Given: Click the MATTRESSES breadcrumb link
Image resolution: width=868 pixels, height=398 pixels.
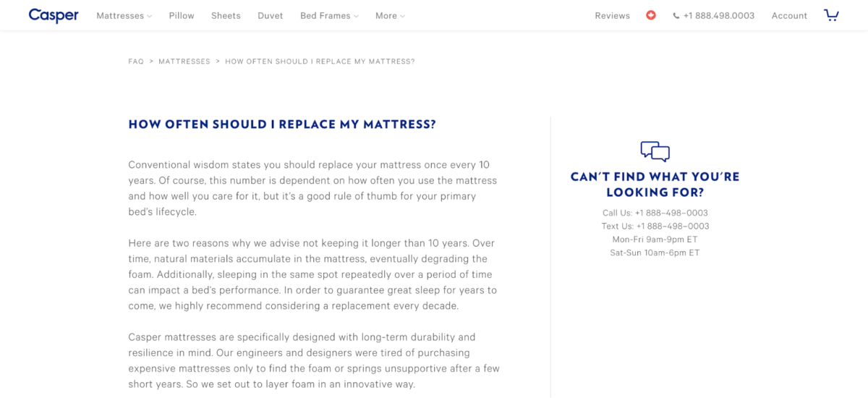Looking at the screenshot, I should click(184, 62).
